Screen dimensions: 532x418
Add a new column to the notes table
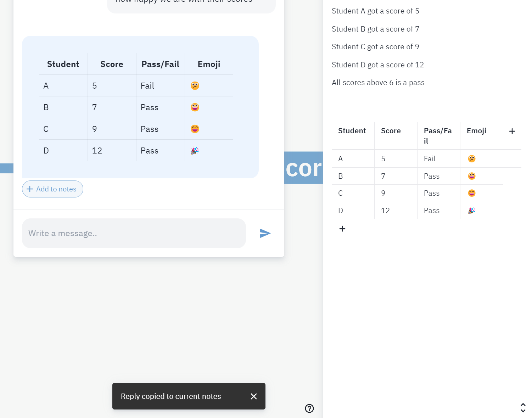pyautogui.click(x=512, y=131)
